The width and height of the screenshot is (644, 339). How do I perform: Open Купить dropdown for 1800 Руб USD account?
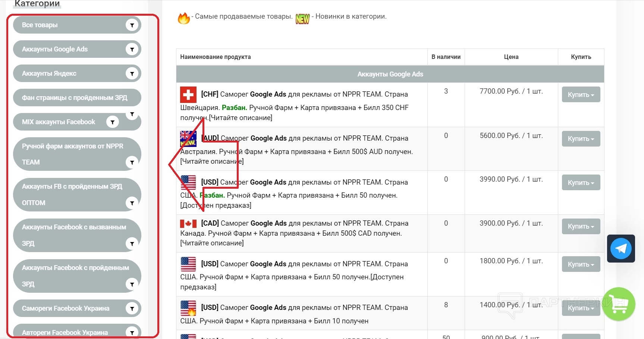[x=581, y=264]
